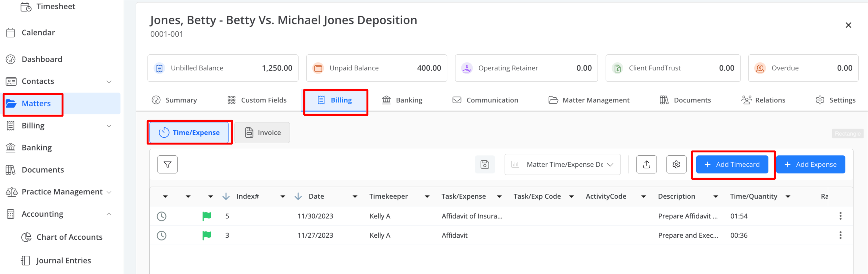Click the export upload icon
Viewport: 868px width, 274px height.
pyautogui.click(x=646, y=164)
